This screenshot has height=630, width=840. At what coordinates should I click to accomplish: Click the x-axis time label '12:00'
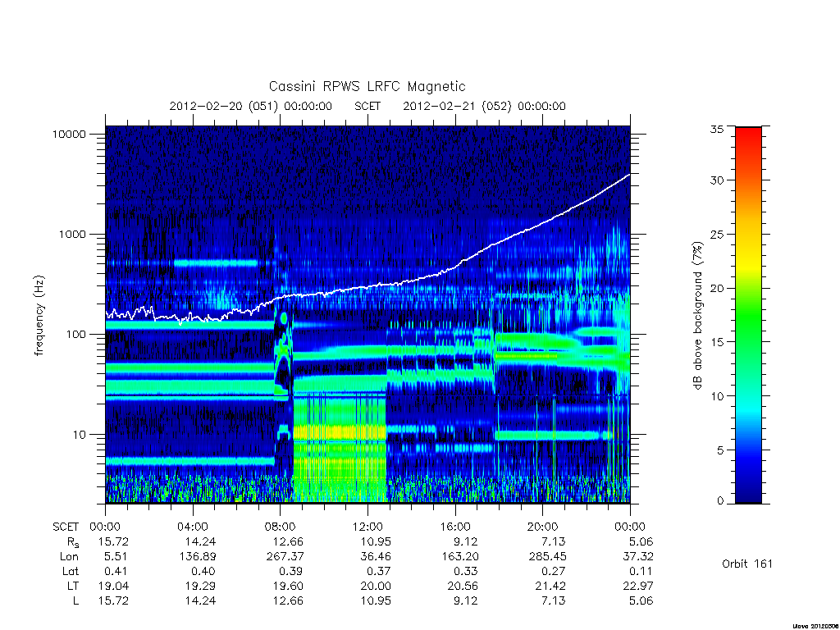pos(368,527)
